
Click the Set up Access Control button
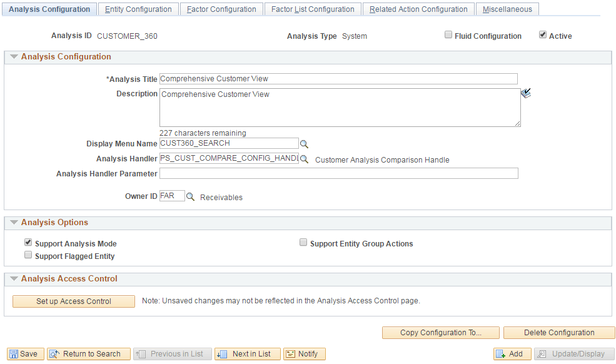point(73,301)
